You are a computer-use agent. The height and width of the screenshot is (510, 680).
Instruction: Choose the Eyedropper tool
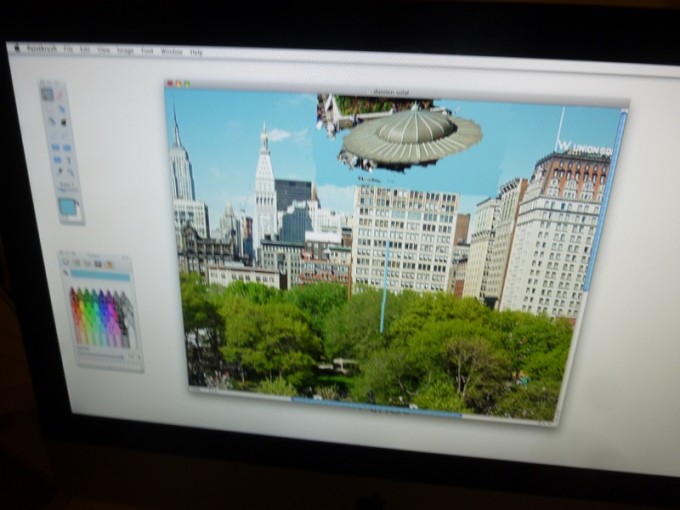[52, 121]
